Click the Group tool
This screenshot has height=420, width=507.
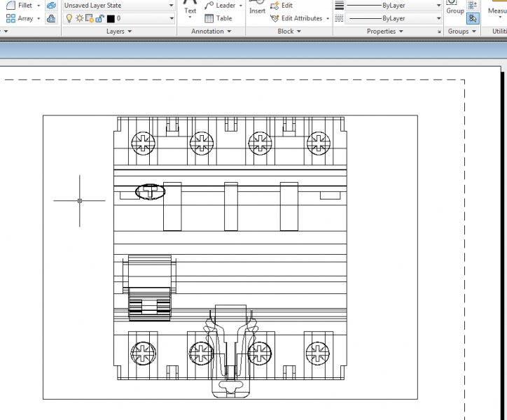(455, 8)
